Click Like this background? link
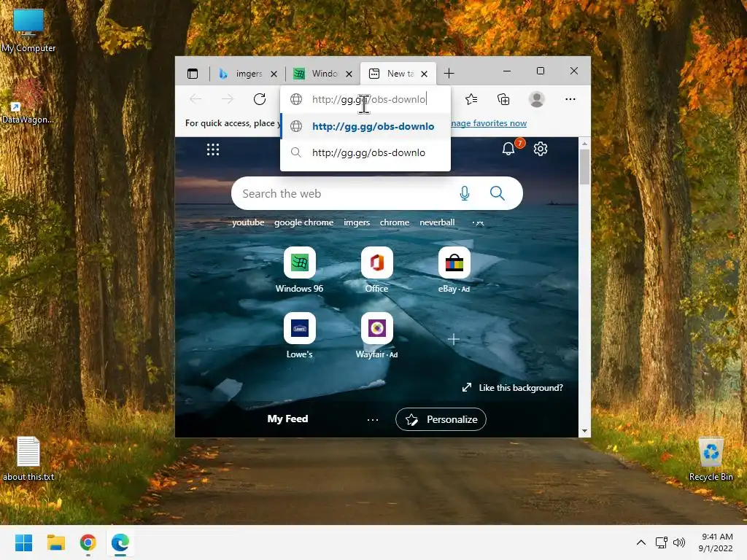747x560 pixels. pyautogui.click(x=513, y=388)
